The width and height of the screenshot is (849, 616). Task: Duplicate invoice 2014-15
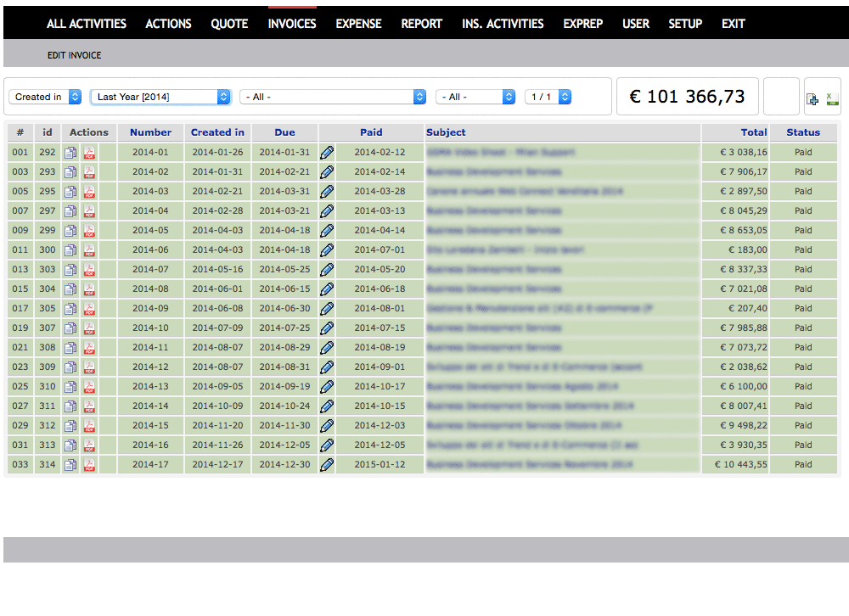pyautogui.click(x=70, y=425)
